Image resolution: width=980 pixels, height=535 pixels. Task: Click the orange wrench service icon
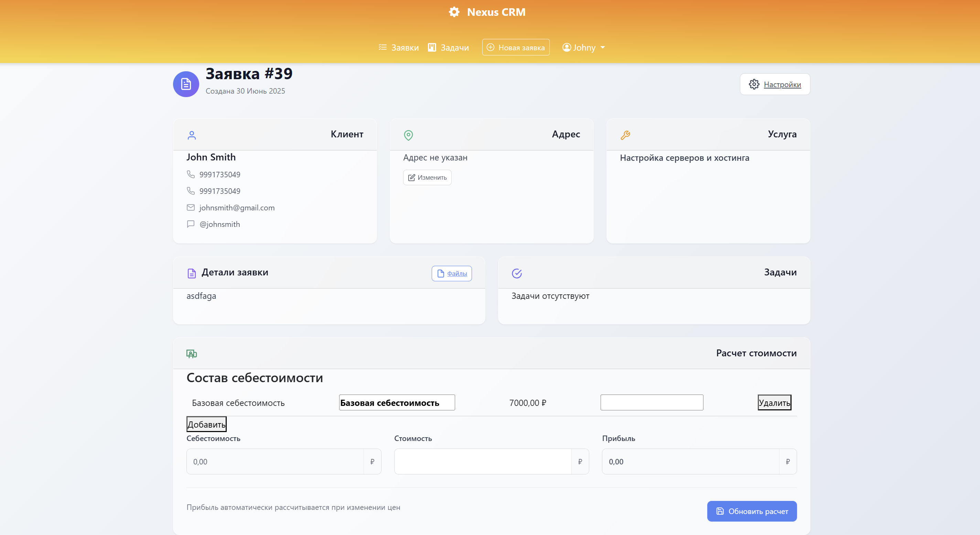(625, 135)
